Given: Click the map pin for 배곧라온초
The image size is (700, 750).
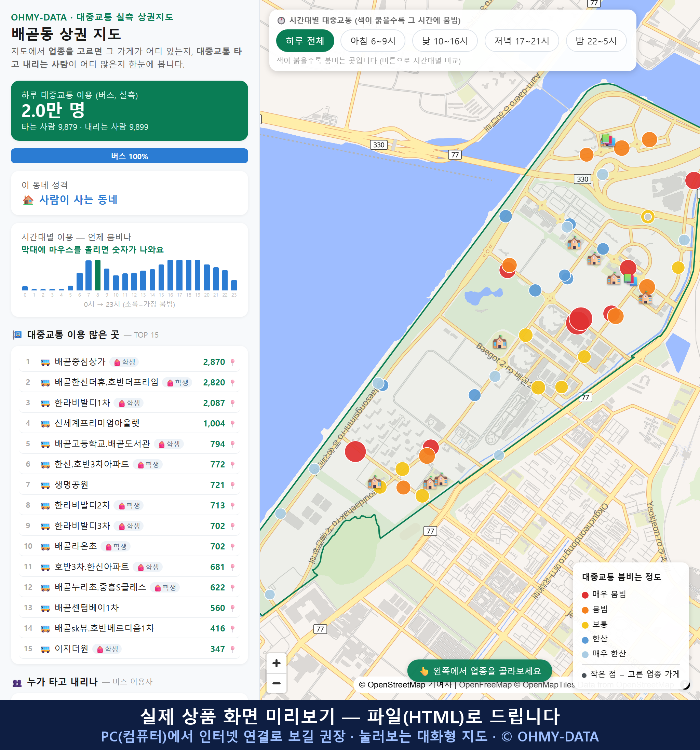Looking at the screenshot, I should coord(232,547).
